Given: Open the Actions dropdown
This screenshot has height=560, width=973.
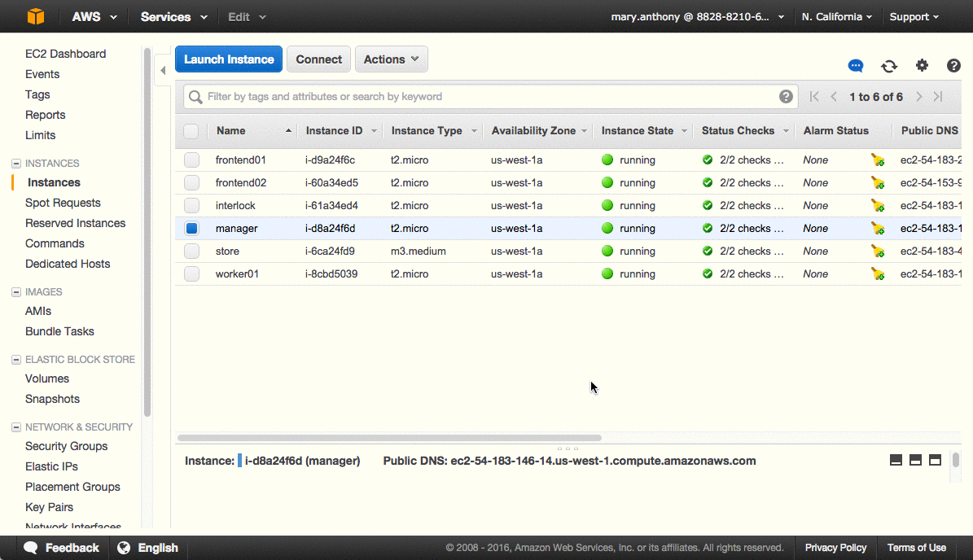Looking at the screenshot, I should [x=391, y=59].
